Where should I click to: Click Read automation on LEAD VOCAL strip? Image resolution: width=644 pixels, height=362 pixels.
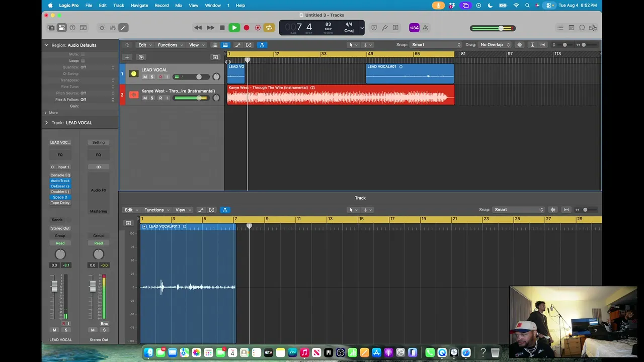(60, 243)
